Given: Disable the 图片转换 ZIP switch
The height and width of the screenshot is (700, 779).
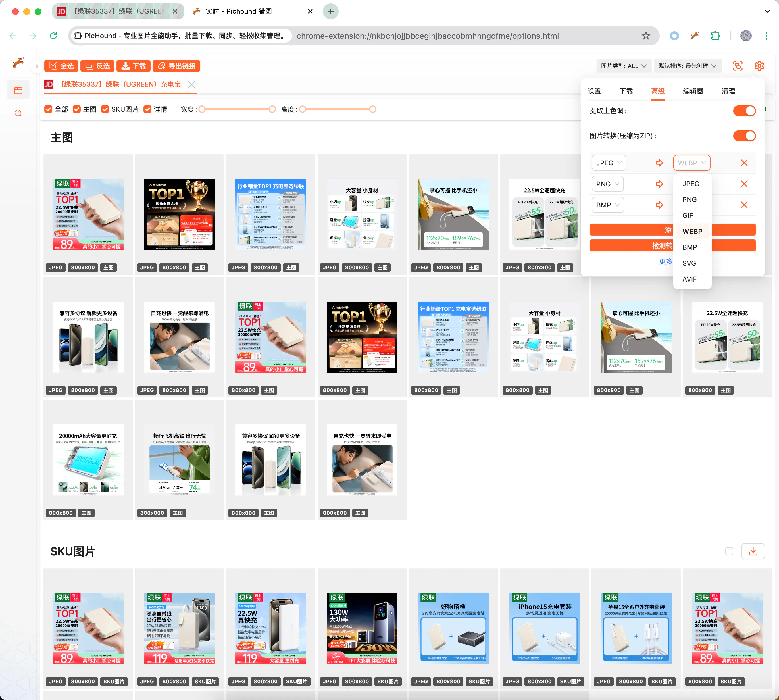Looking at the screenshot, I should [744, 136].
